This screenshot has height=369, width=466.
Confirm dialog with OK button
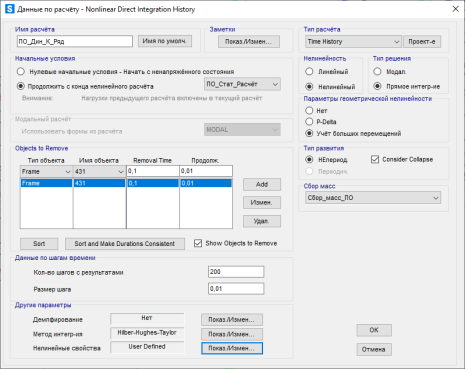(374, 330)
